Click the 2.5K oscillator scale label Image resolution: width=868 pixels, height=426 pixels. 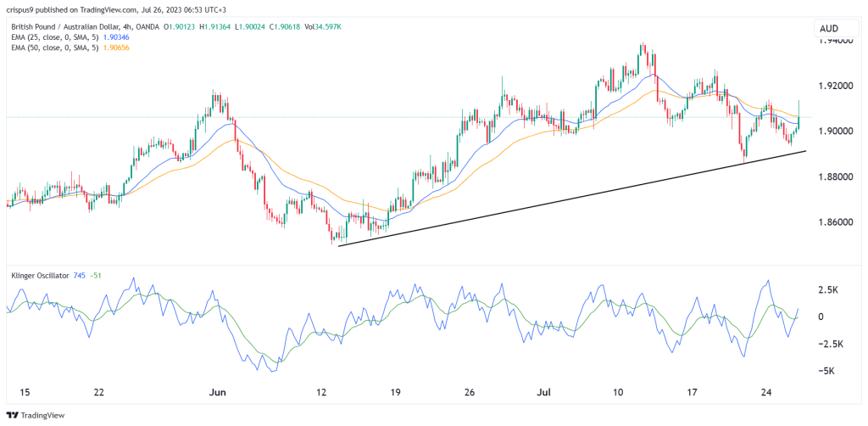827,289
